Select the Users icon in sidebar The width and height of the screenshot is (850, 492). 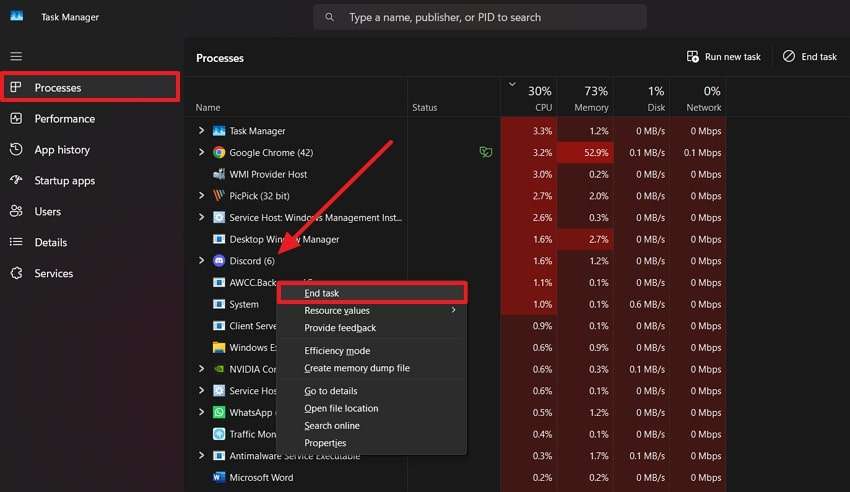[16, 211]
